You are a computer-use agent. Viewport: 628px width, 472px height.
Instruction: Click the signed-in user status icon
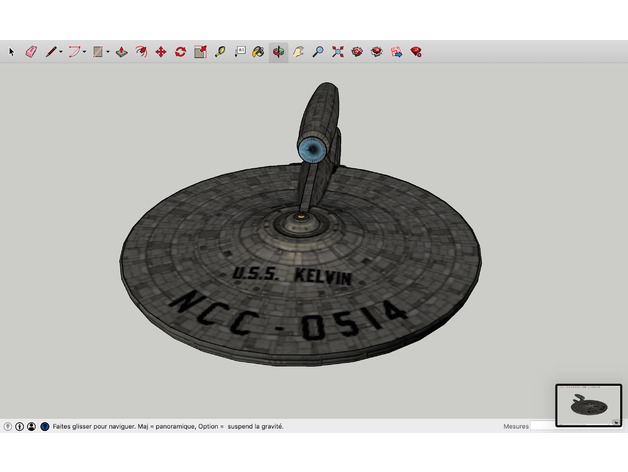click(x=32, y=427)
